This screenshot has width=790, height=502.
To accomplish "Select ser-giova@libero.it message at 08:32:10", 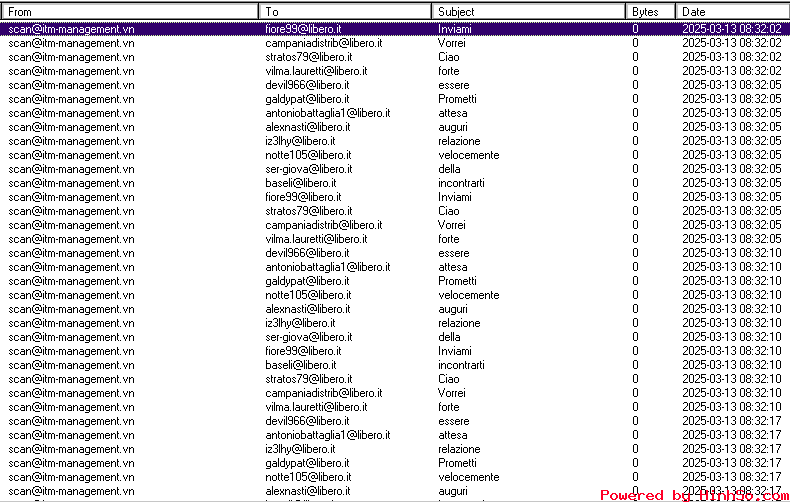I will coord(395,337).
